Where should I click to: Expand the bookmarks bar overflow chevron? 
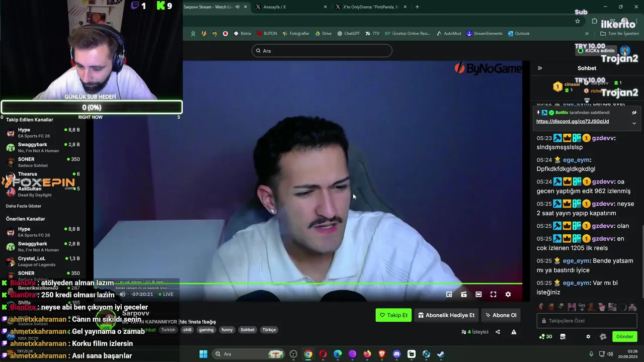pyautogui.click(x=587, y=34)
